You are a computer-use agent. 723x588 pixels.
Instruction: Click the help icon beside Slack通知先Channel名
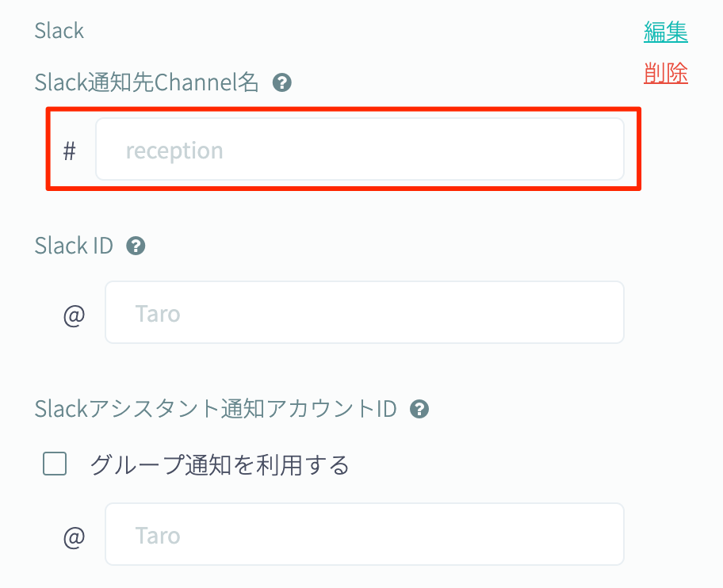pos(281,82)
